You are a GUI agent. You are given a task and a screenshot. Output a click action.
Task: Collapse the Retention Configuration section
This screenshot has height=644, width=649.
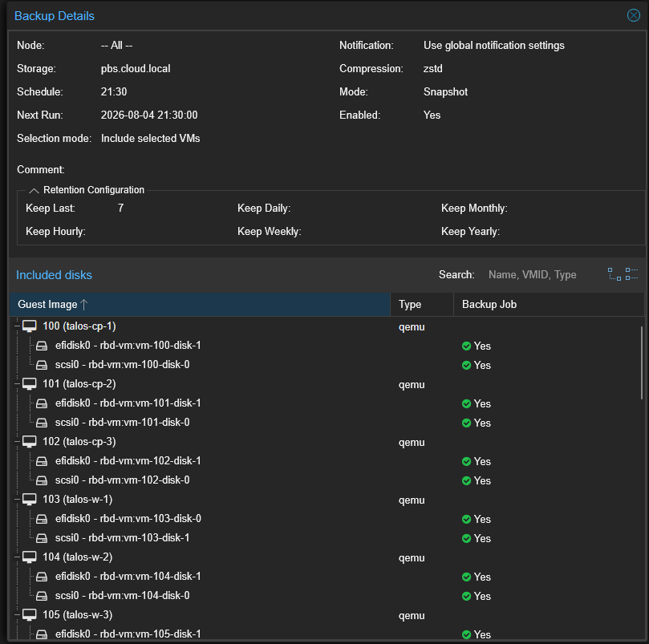click(x=34, y=190)
